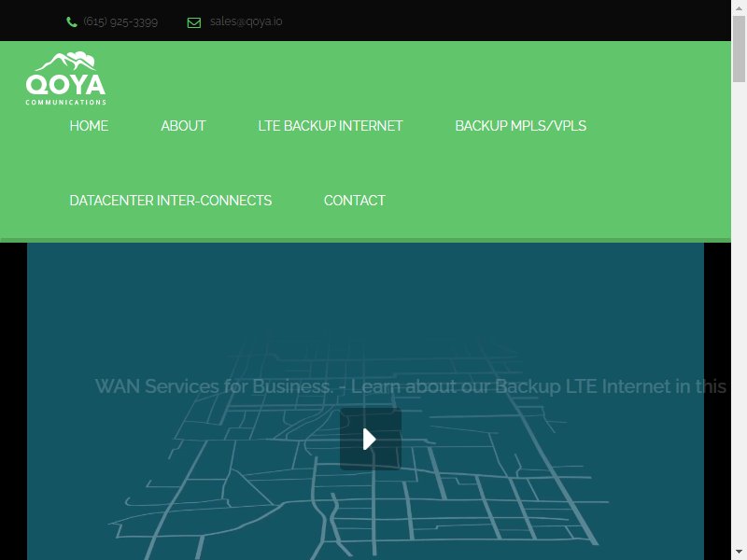Open the Qoya Communications logo
The height and width of the screenshot is (560, 747).
coord(65,78)
